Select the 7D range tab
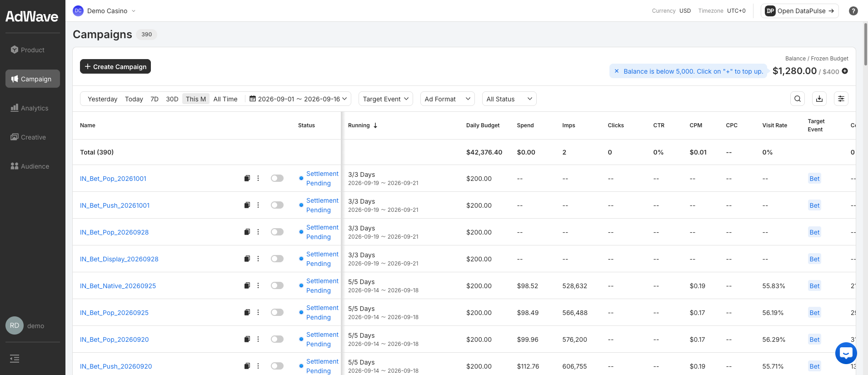Image resolution: width=868 pixels, height=375 pixels. pyautogui.click(x=155, y=99)
